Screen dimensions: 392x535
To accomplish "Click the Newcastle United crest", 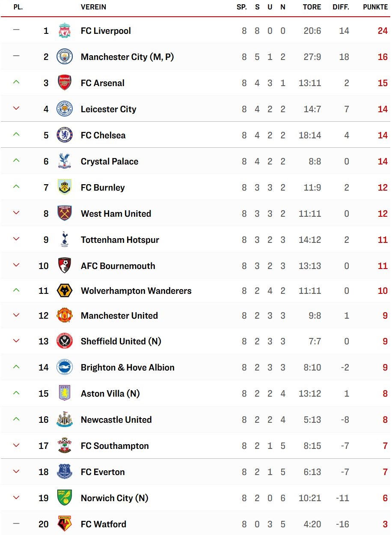I will pyautogui.click(x=65, y=419).
